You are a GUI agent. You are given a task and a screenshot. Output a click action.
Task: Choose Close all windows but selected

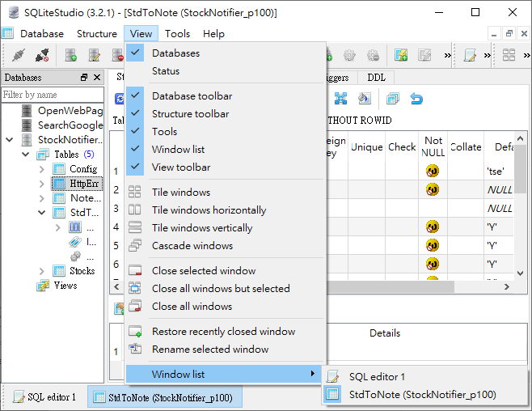[x=224, y=289]
